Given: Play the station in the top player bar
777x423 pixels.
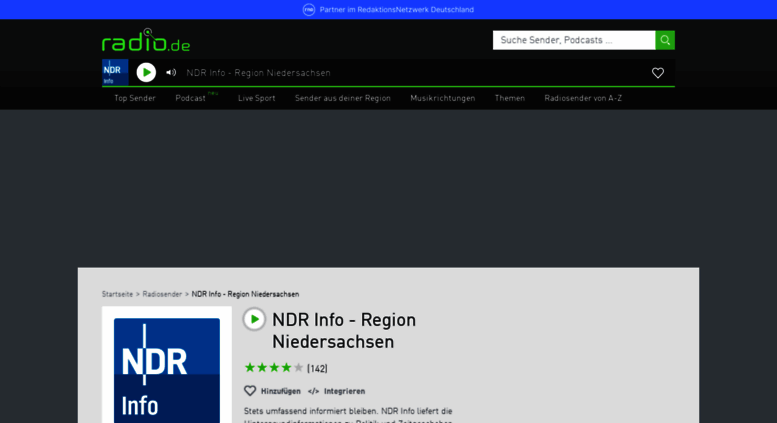Looking at the screenshot, I should coord(146,72).
